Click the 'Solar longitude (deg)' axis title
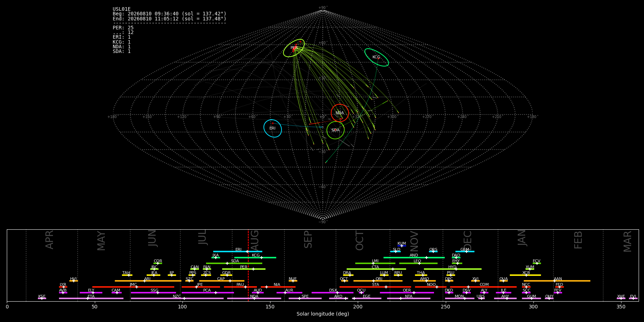Image resolution: width=644 pixels, height=322 pixels. tap(323, 314)
